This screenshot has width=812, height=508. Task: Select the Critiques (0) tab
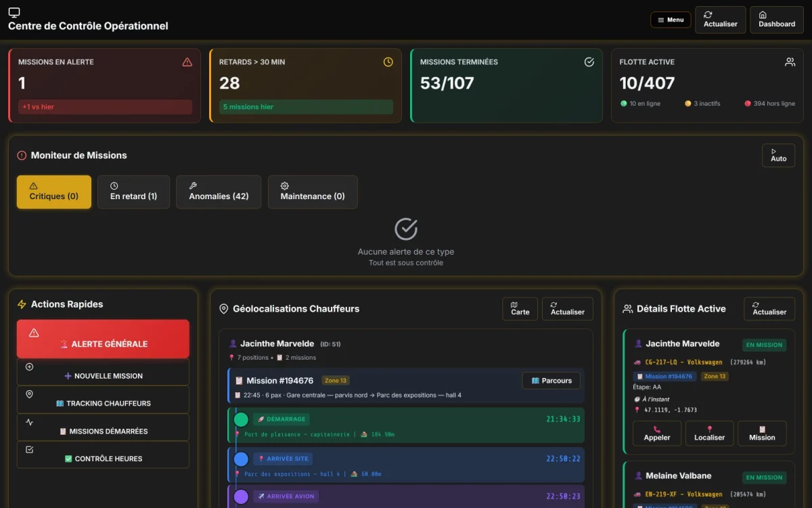(x=54, y=192)
